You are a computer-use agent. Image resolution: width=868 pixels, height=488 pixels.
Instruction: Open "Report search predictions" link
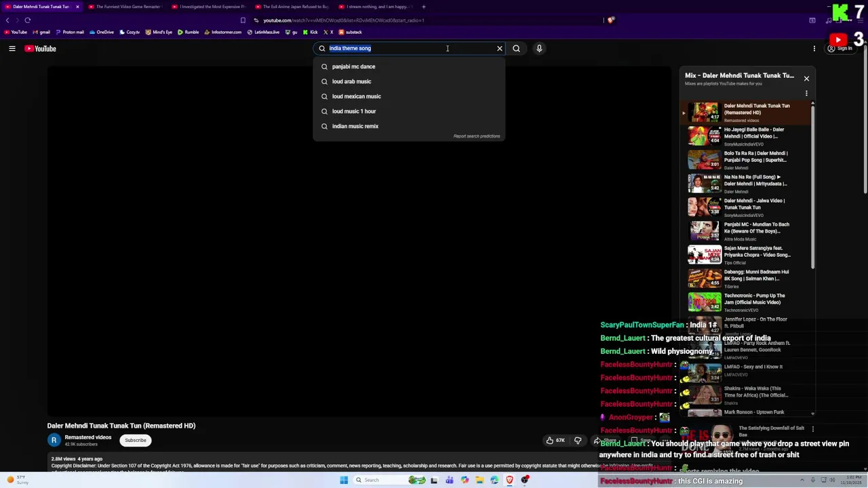(x=477, y=136)
